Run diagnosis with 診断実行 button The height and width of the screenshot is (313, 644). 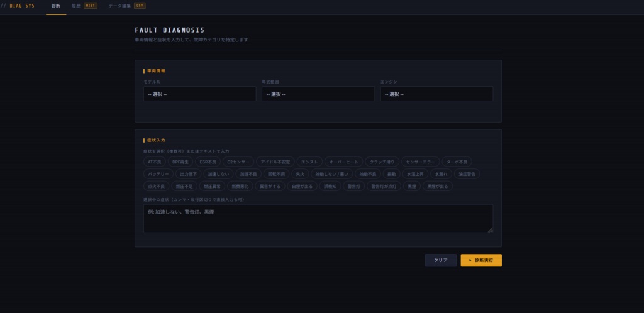point(481,260)
